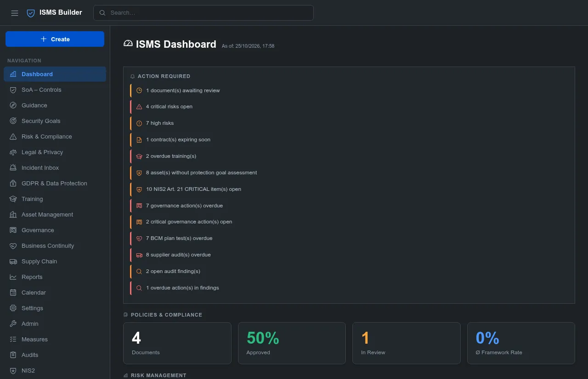Open '7 high risks' alert

[349, 123]
